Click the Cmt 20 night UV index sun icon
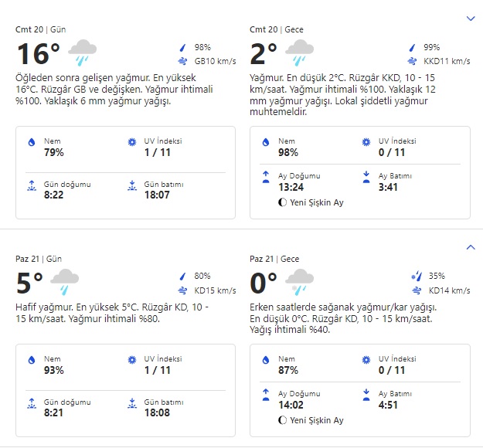 366,142
